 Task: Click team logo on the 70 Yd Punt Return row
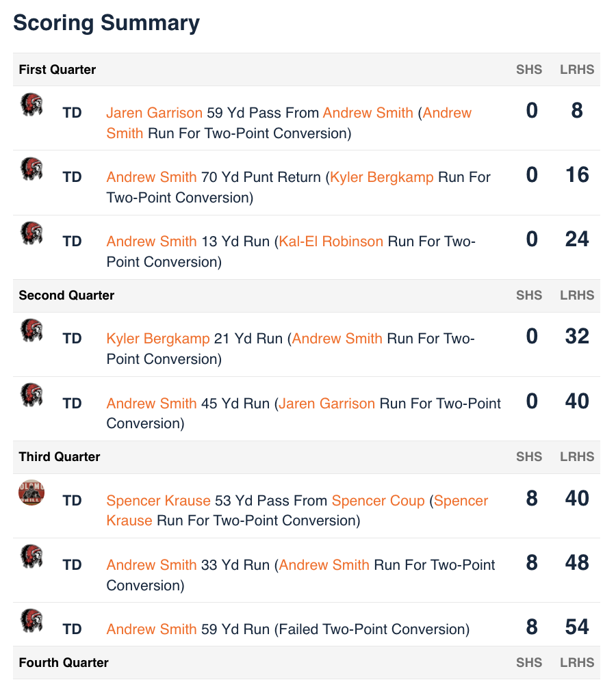[31, 169]
